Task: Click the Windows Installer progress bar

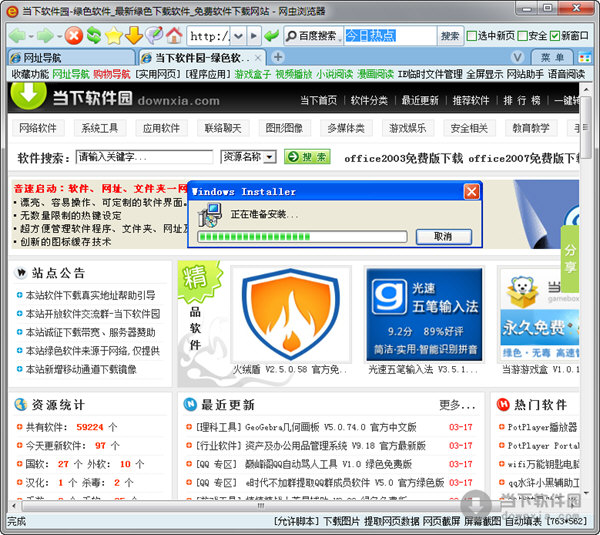Action: click(302, 237)
